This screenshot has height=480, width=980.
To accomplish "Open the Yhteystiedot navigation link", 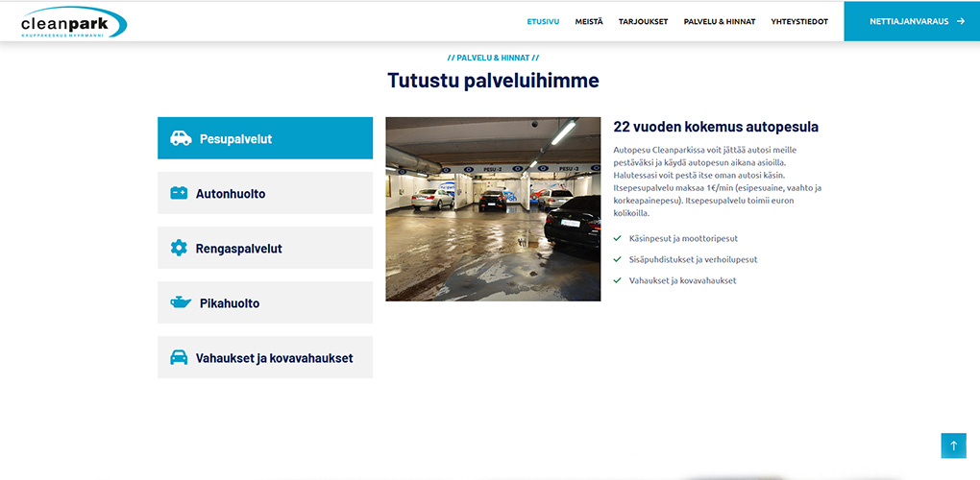I will 798,21.
